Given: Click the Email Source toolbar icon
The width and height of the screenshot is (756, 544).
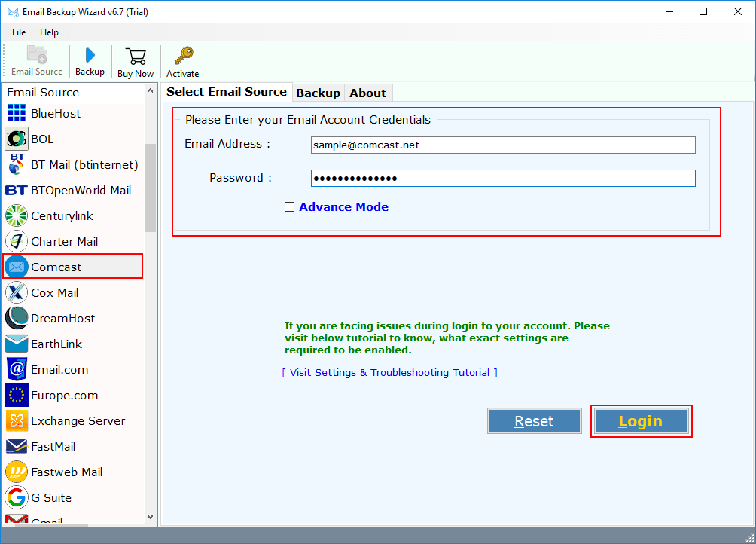Looking at the screenshot, I should coord(37,54).
